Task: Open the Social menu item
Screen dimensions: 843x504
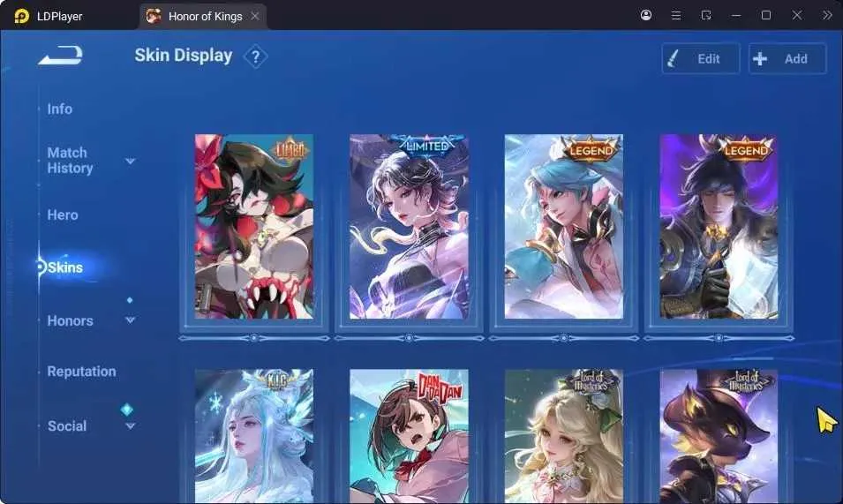Action: click(67, 426)
